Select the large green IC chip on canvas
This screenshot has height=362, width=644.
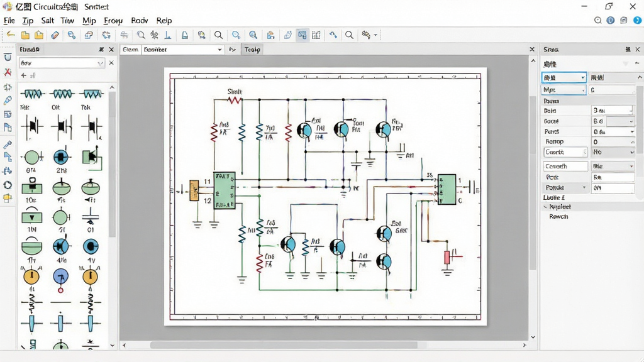click(x=225, y=190)
